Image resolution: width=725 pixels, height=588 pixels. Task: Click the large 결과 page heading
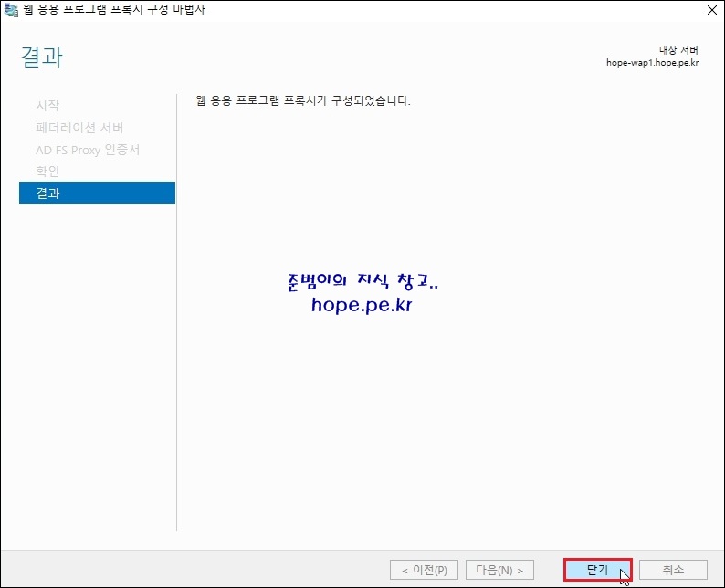(42, 57)
